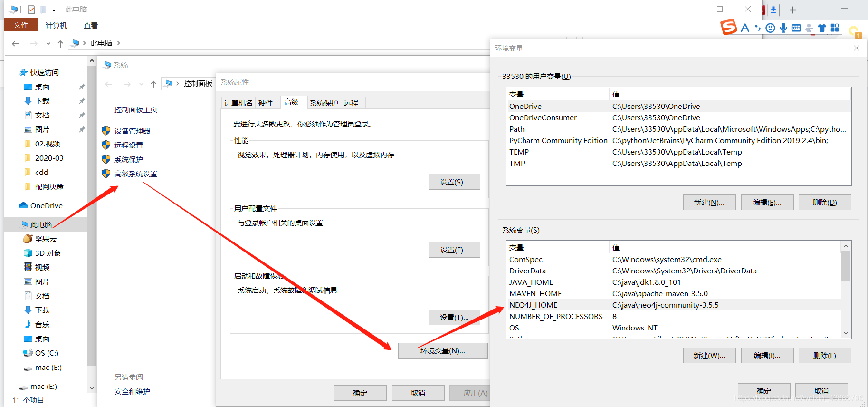Go up one level in This PC explorer
Viewport: 868px width, 407px height.
tap(60, 43)
